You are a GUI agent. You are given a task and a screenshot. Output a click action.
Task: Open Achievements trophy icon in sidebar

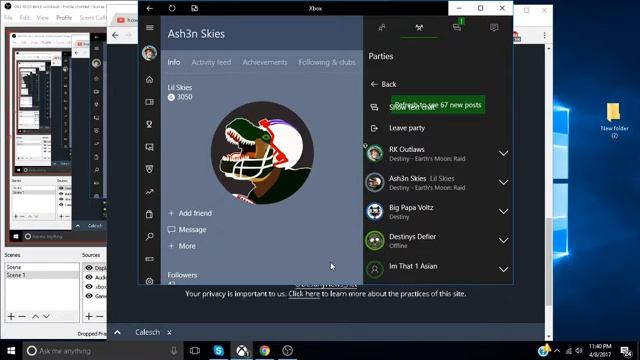(x=149, y=124)
